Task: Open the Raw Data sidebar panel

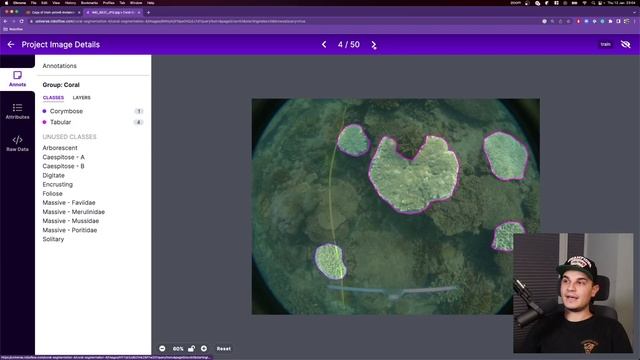Action: point(17,144)
